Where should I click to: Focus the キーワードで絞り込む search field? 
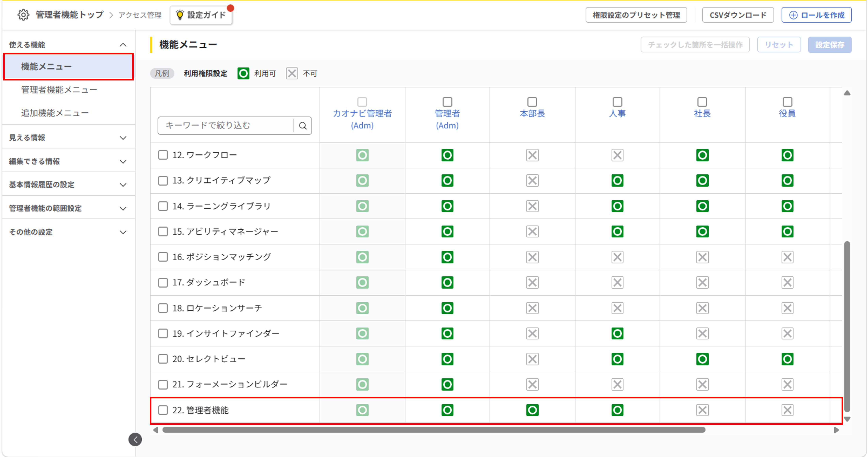pyautogui.click(x=225, y=126)
